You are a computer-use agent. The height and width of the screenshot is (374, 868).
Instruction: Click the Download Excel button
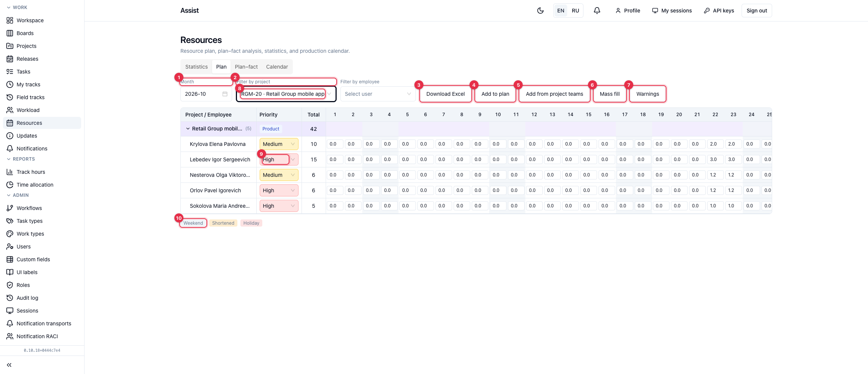tap(446, 94)
